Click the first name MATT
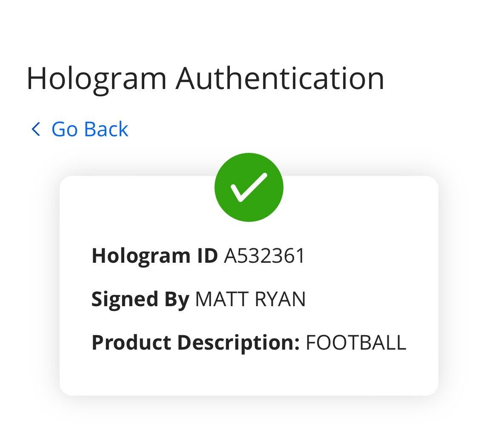 (221, 299)
